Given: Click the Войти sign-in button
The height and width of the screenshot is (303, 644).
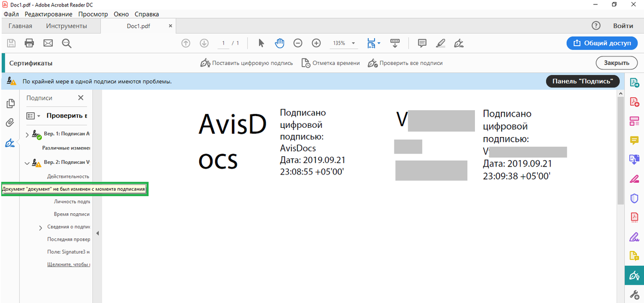Looking at the screenshot, I should tap(623, 26).
